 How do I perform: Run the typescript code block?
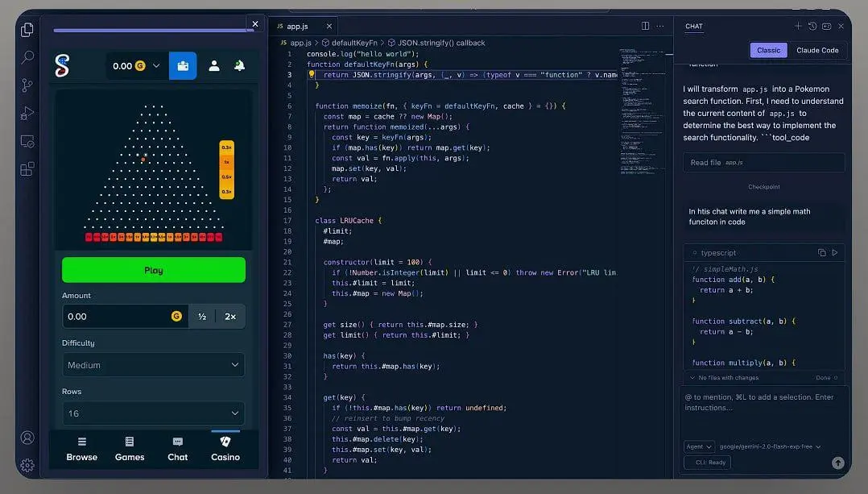pos(835,252)
